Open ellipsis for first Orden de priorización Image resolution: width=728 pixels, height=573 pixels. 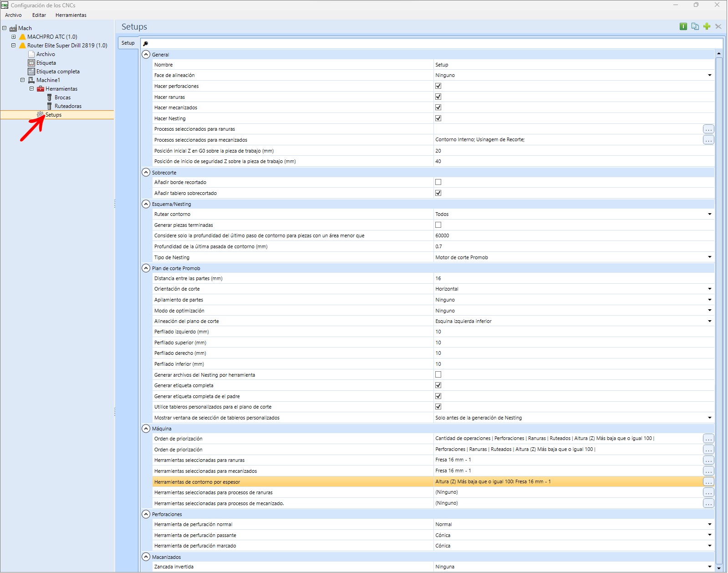708,439
